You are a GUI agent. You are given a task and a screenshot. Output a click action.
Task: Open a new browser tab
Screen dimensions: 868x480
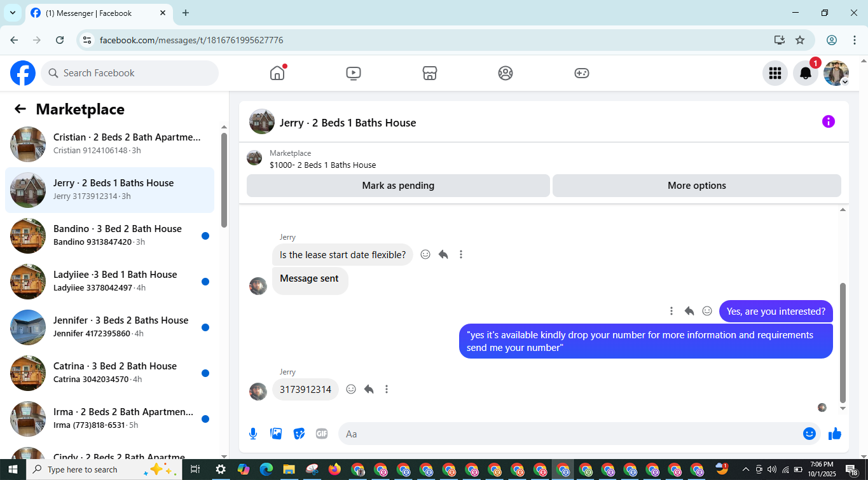tap(186, 13)
